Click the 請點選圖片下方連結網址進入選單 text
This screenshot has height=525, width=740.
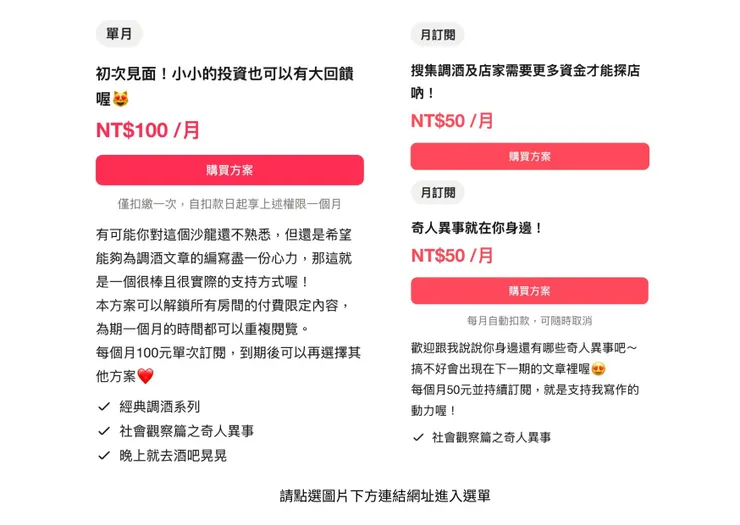385,496
